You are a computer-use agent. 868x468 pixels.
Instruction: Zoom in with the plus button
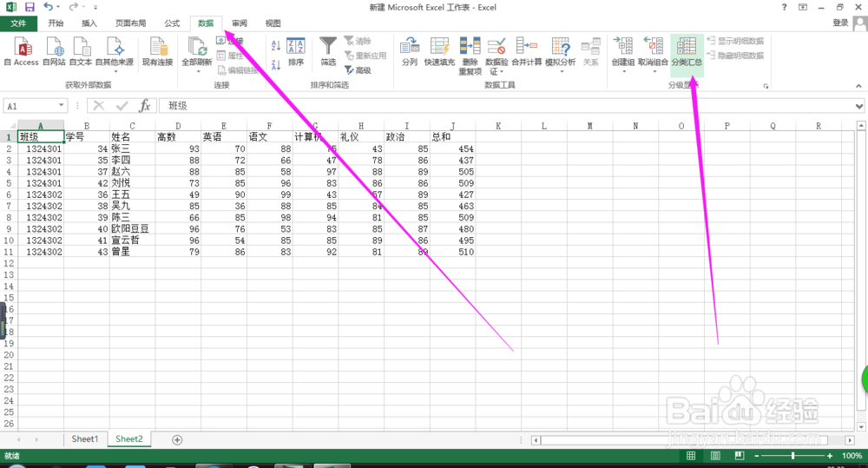click(830, 455)
